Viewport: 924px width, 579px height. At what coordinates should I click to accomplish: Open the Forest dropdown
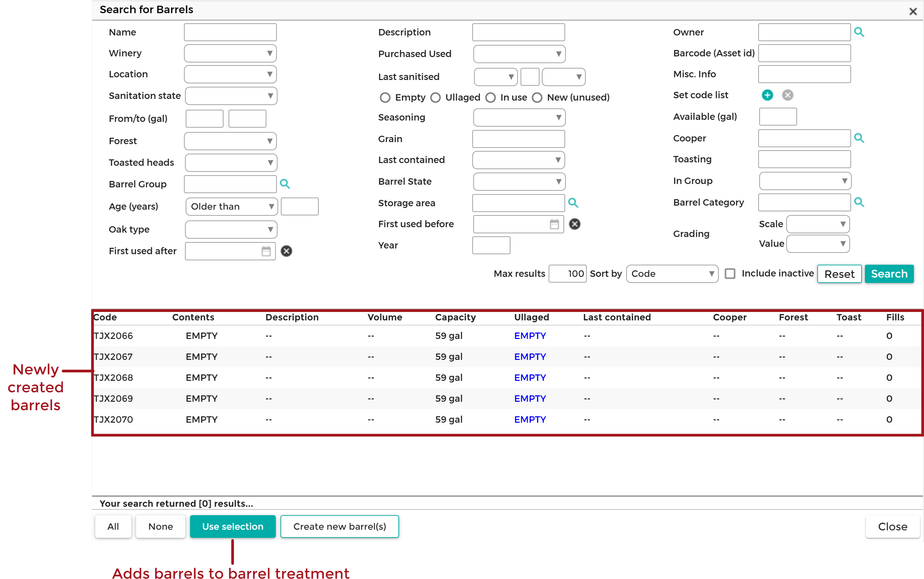tap(230, 141)
